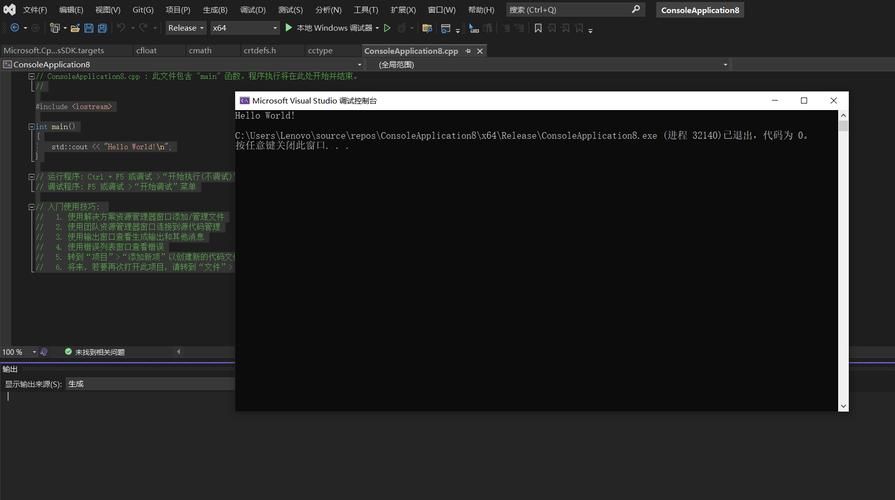This screenshot has height=500, width=895.
Task: Click the blue toolbar icon before the bookmark group
Action: [474, 28]
